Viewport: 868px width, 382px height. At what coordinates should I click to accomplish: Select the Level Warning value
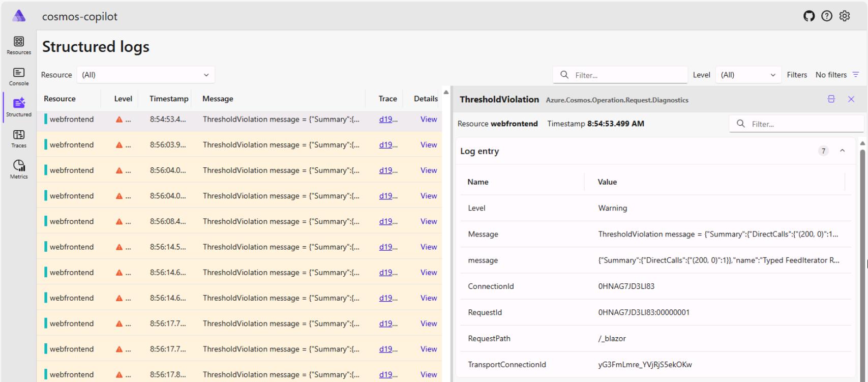pos(612,208)
